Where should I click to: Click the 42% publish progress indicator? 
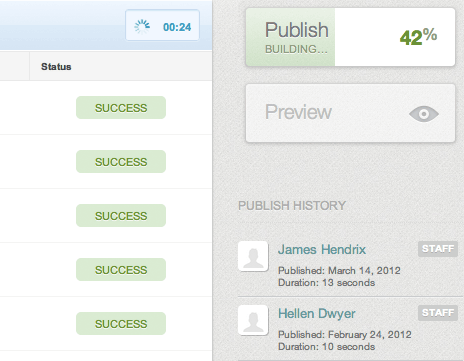coord(418,37)
